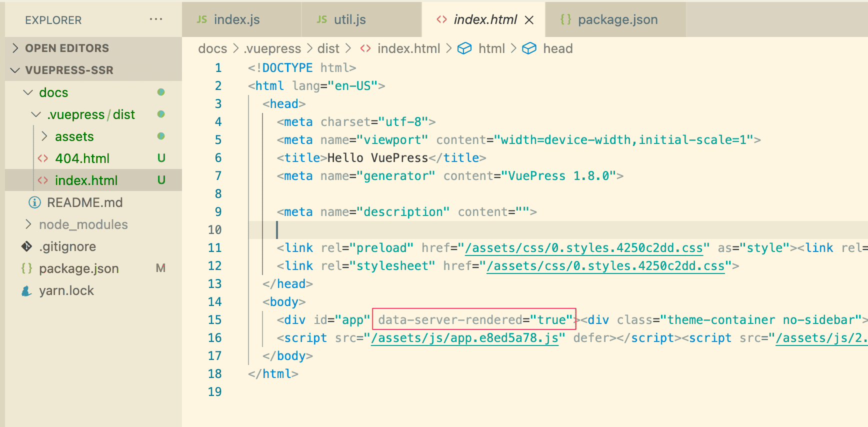Click HTML icon on the index.html tab
The height and width of the screenshot is (427, 868).
coord(441,19)
